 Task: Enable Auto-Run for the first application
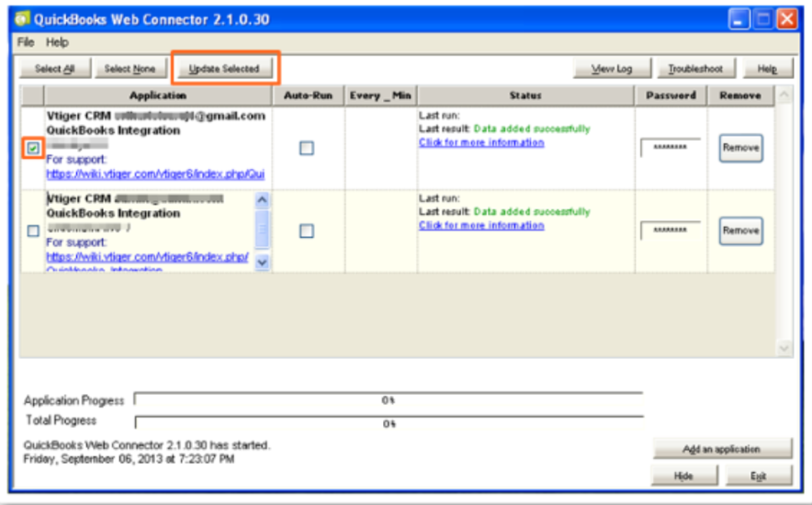click(307, 149)
